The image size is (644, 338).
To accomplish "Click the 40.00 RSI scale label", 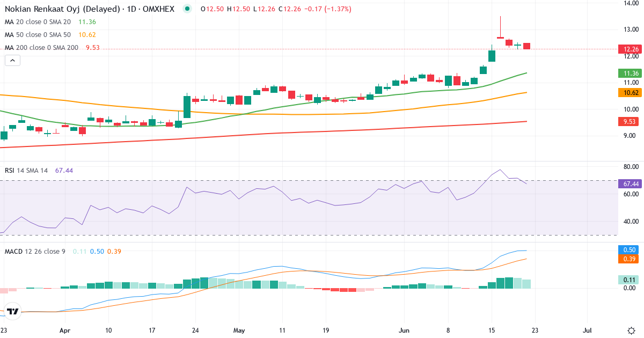I will 630,221.
